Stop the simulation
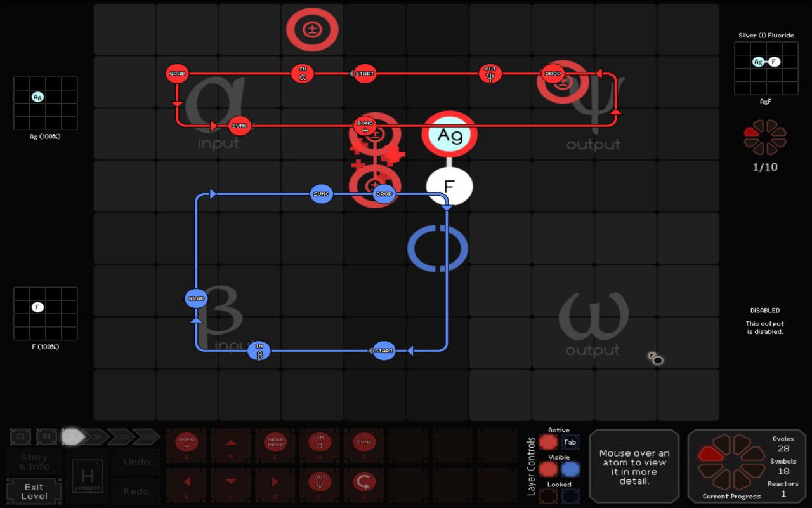The width and height of the screenshot is (812, 508). click(20, 436)
